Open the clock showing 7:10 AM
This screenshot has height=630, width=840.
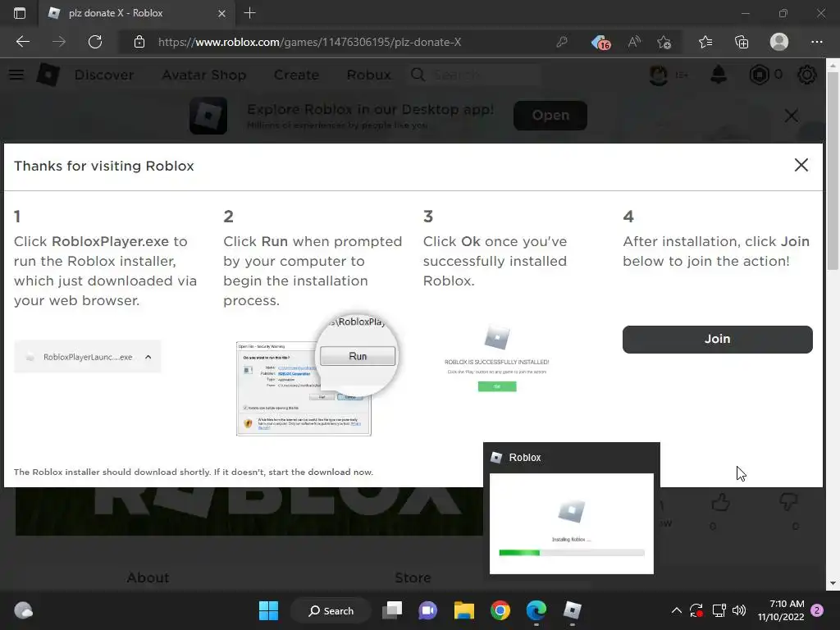(x=781, y=610)
